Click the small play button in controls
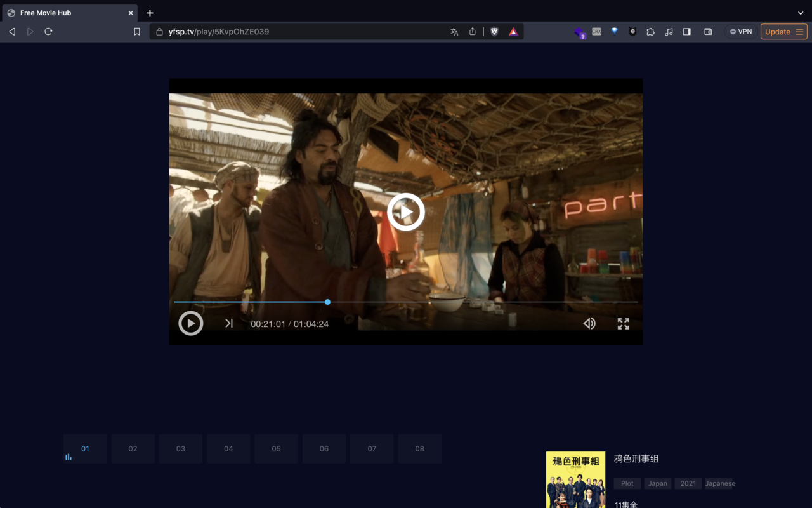This screenshot has height=508, width=812. 191,323
